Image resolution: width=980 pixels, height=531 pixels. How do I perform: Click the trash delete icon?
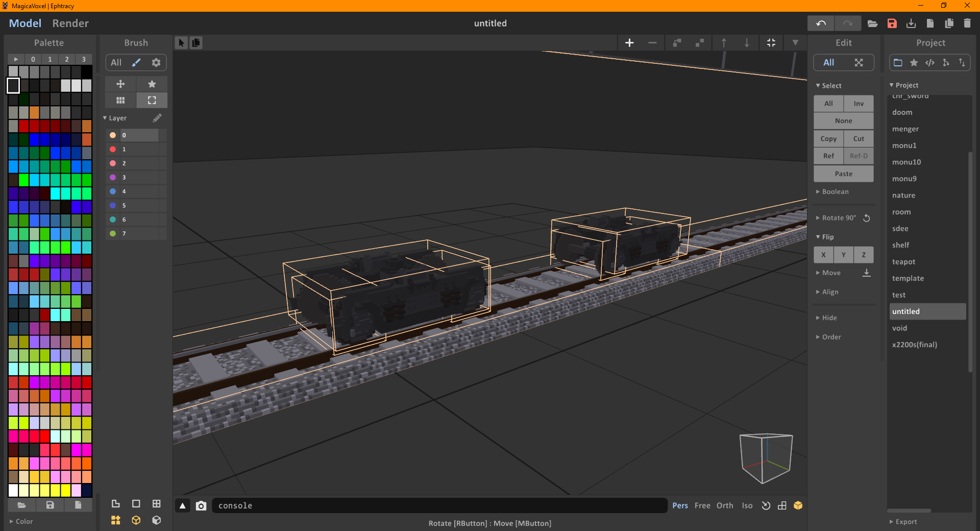(967, 23)
